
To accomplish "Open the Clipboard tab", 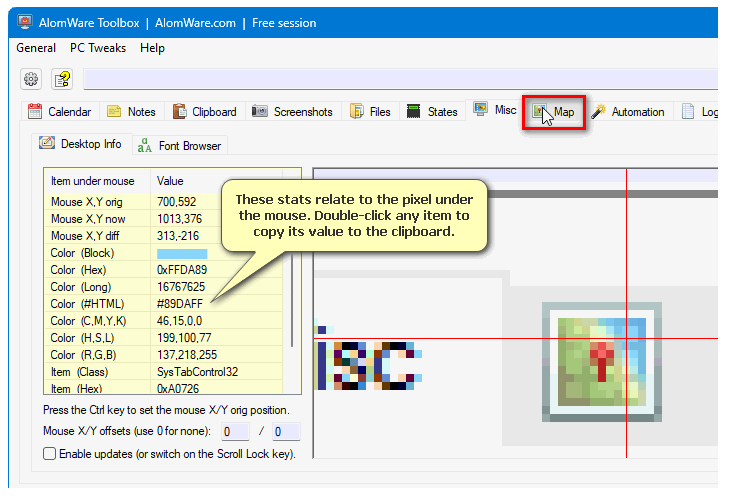I will [204, 112].
